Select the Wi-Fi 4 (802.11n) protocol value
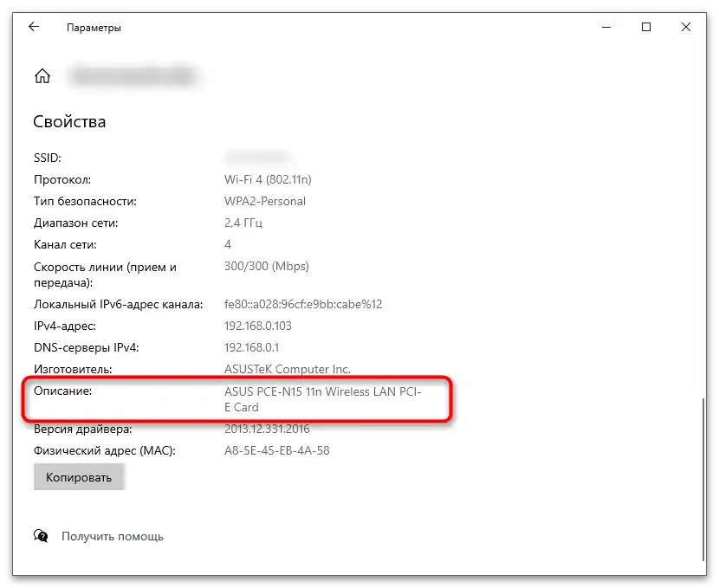Screen dimensions: 719x588 click(268, 179)
